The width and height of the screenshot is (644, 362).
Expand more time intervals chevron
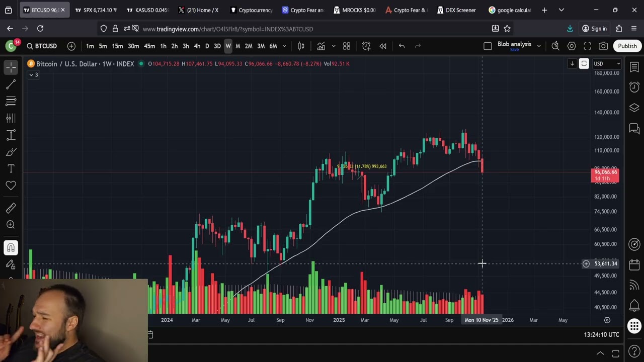click(284, 46)
